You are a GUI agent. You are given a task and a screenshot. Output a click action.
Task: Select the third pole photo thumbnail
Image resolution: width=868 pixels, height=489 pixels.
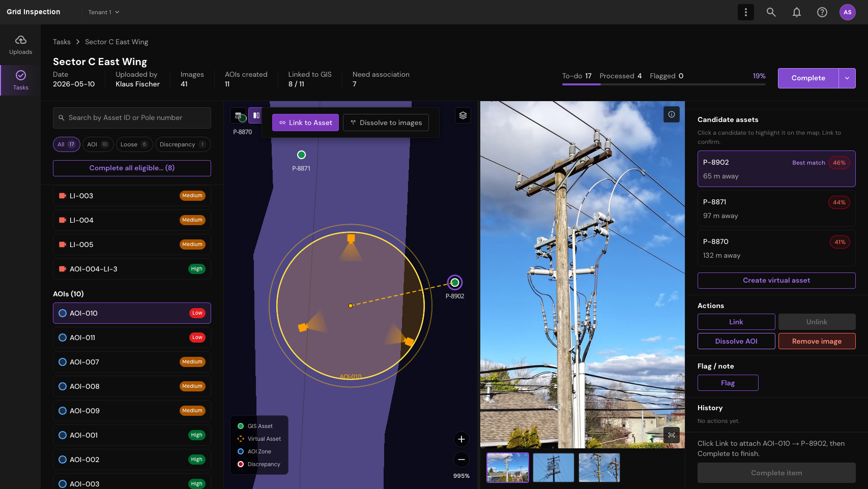tap(599, 468)
